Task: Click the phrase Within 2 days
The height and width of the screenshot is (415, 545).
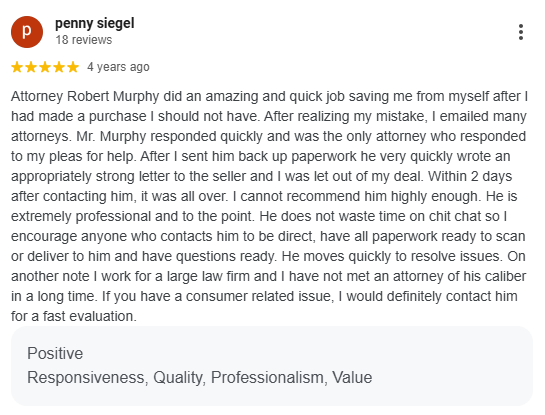Action: pyautogui.click(x=470, y=177)
